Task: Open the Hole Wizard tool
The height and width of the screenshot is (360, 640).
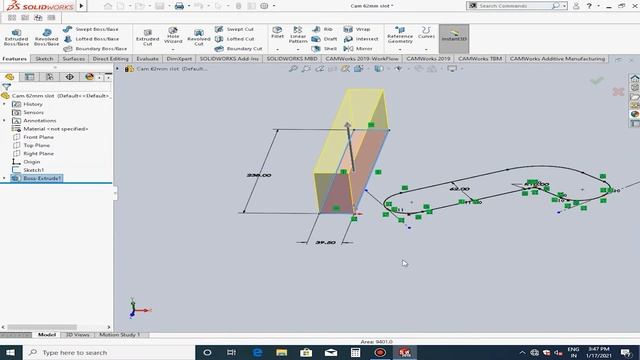Action: click(173, 36)
